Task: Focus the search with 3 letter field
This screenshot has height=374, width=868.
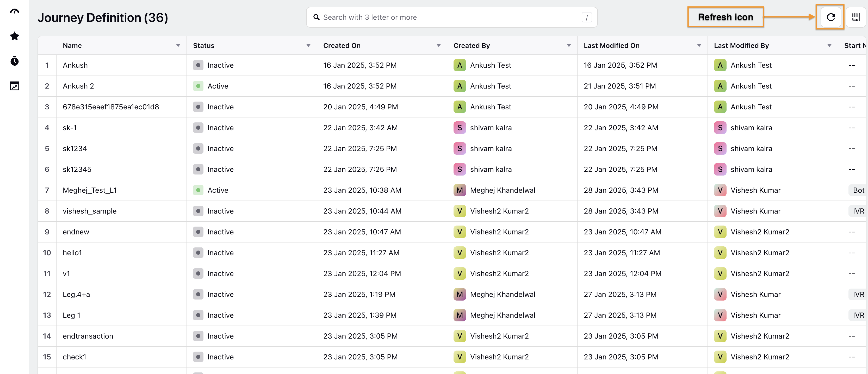Action: (x=451, y=17)
